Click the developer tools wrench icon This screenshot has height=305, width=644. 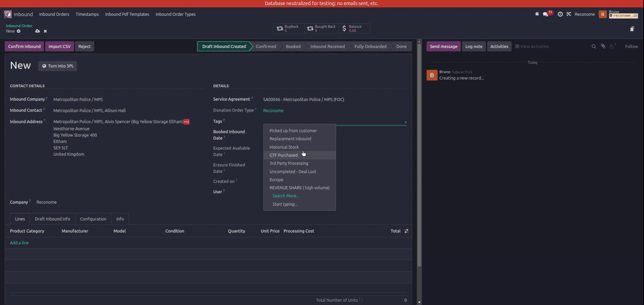(569, 14)
